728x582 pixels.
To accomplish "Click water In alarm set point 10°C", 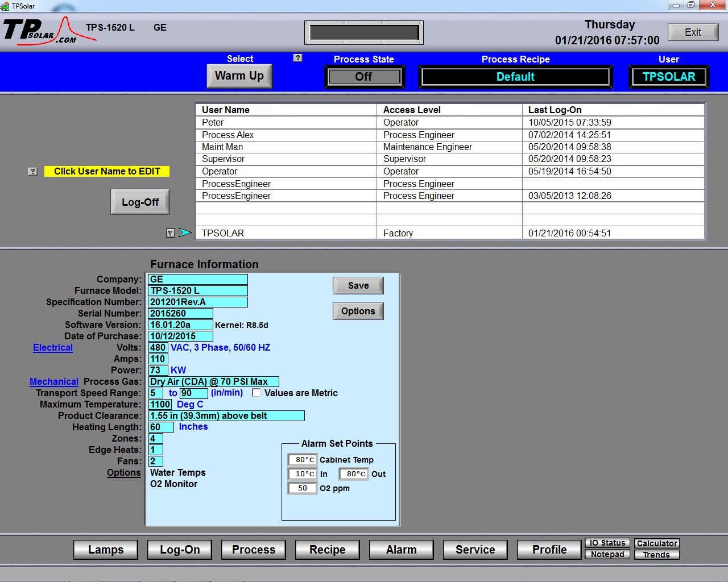I will 303,473.
